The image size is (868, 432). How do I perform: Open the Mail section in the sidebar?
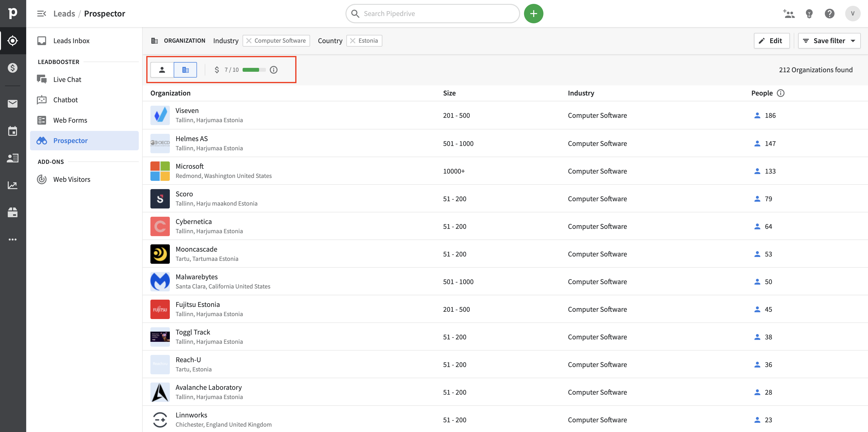(x=13, y=104)
